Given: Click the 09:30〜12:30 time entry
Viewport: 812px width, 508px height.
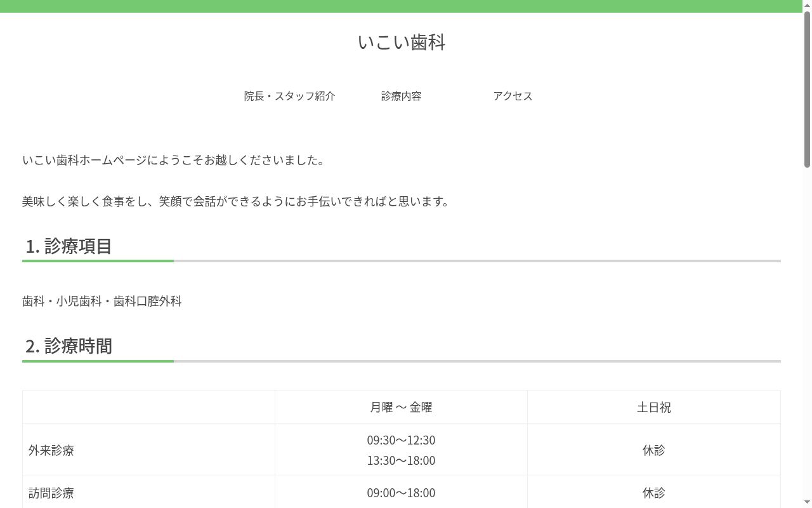Looking at the screenshot, I should coord(402,440).
